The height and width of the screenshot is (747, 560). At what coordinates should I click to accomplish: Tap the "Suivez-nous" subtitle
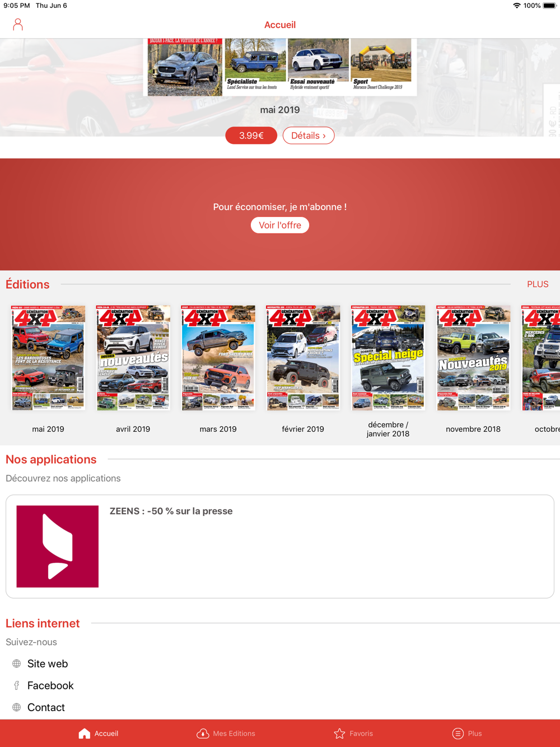[x=31, y=642]
